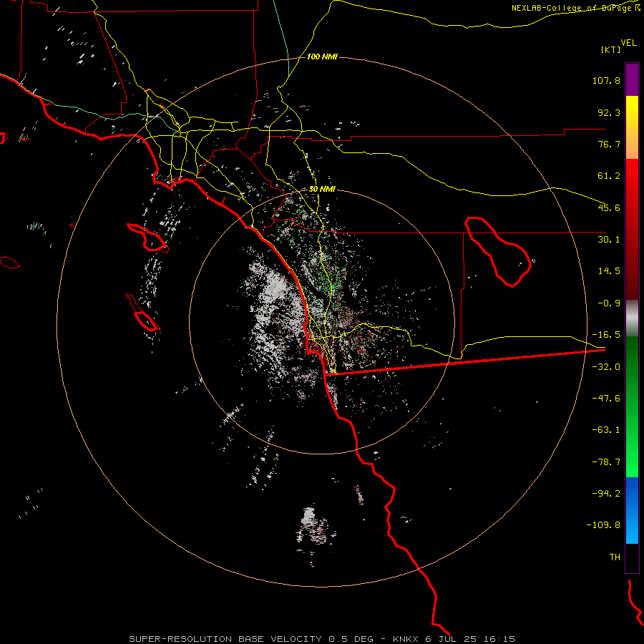Click the 100 NMI range ring label
644x644 pixels.
[x=322, y=57]
